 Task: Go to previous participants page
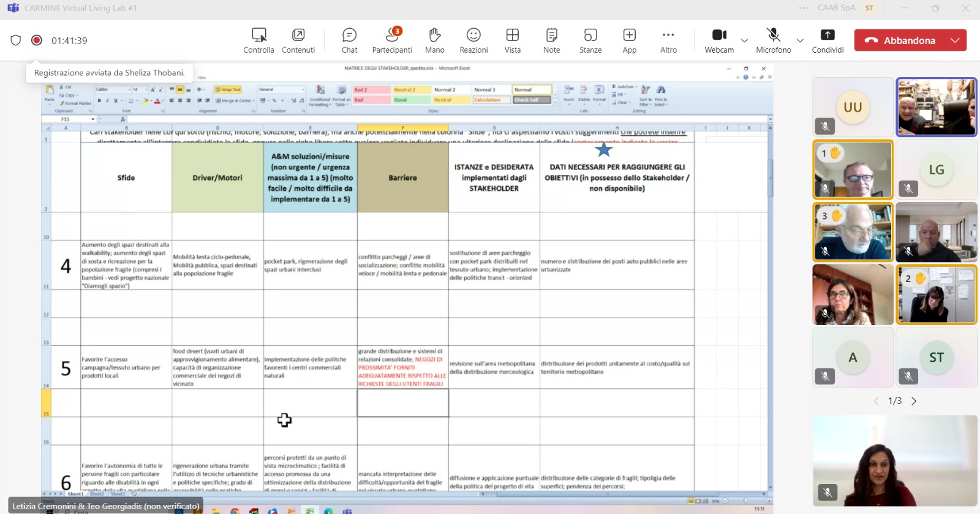pyautogui.click(x=876, y=401)
